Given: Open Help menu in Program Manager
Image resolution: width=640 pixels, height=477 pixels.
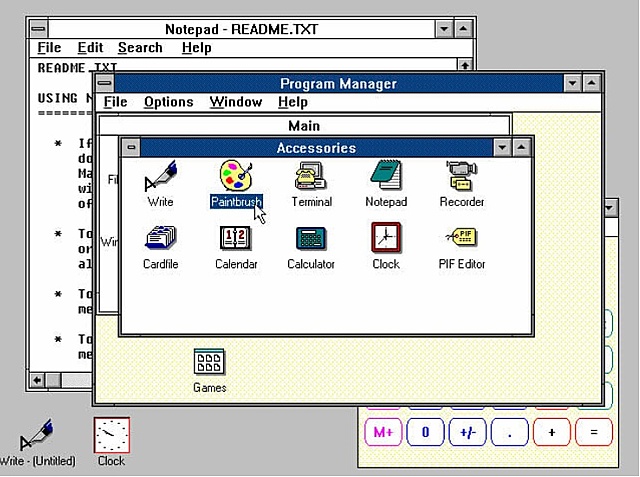Looking at the screenshot, I should pos(293,102).
